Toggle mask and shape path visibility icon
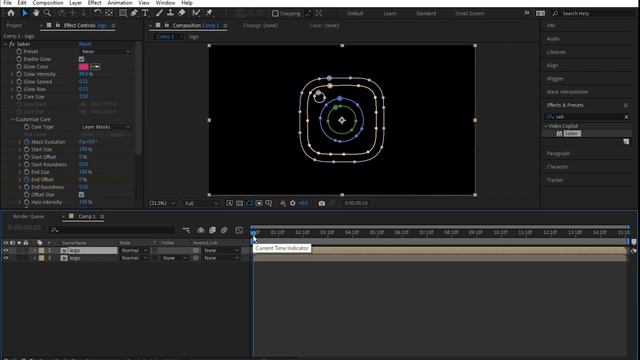This screenshot has width=640, height=360. (x=249, y=203)
